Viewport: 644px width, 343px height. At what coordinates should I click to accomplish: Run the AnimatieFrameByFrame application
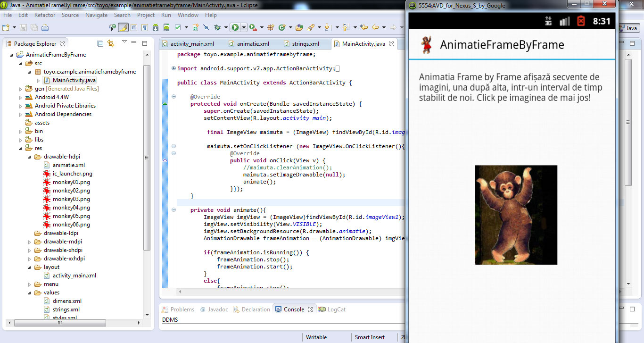coord(235,28)
